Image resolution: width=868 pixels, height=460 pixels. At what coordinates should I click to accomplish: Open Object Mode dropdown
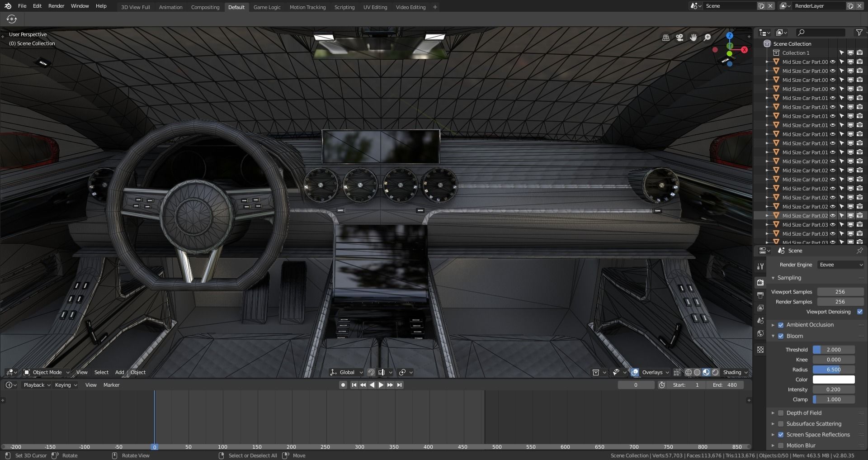coord(47,372)
